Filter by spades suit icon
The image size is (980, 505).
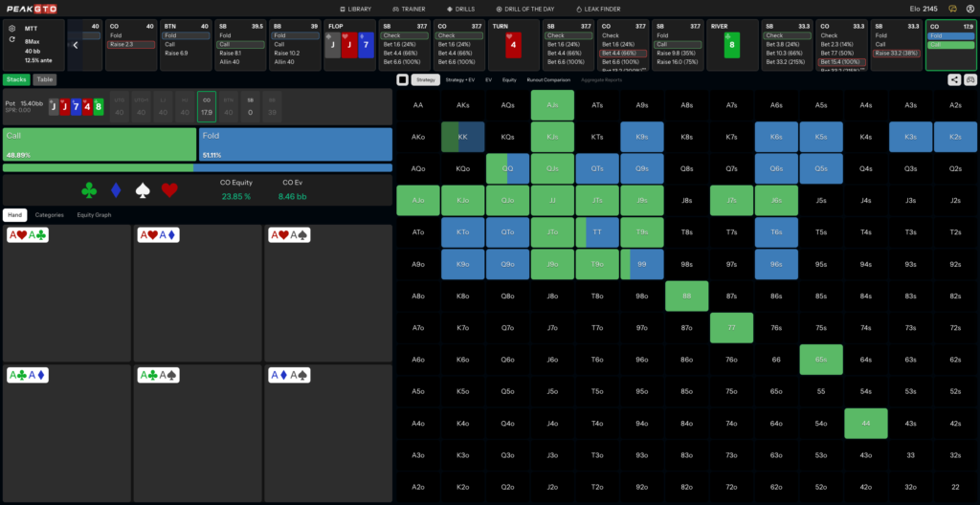[144, 190]
